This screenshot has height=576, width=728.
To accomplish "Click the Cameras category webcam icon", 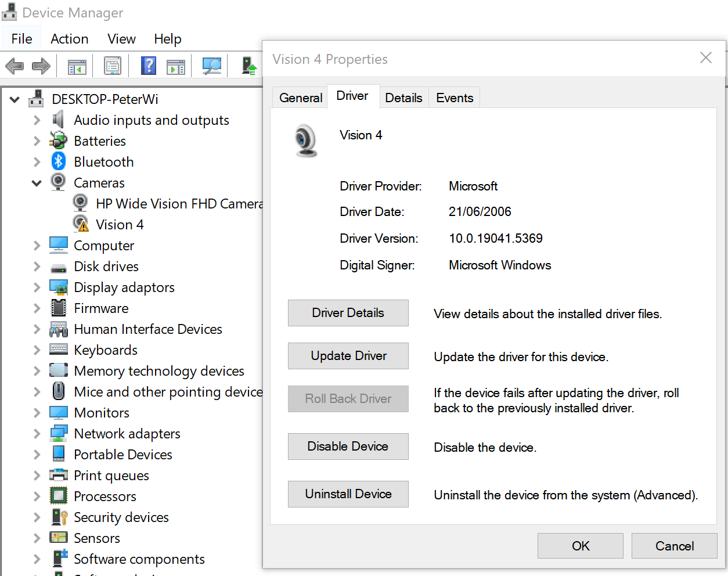I will coord(58,182).
